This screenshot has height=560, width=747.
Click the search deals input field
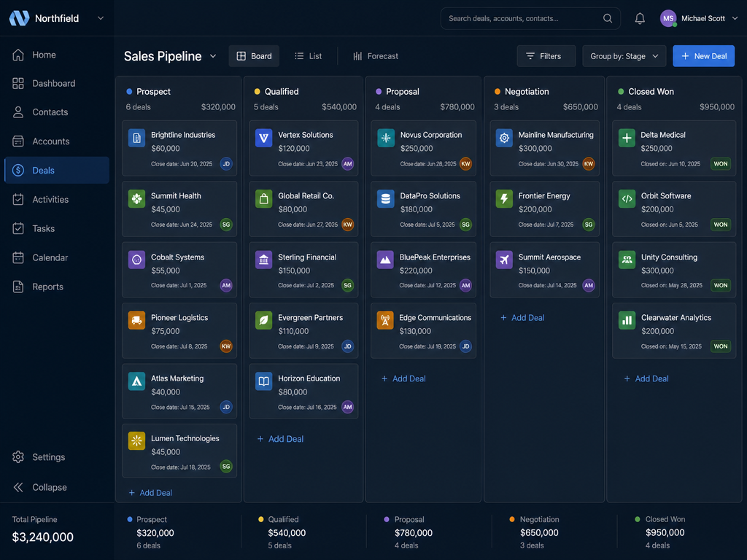[530, 18]
